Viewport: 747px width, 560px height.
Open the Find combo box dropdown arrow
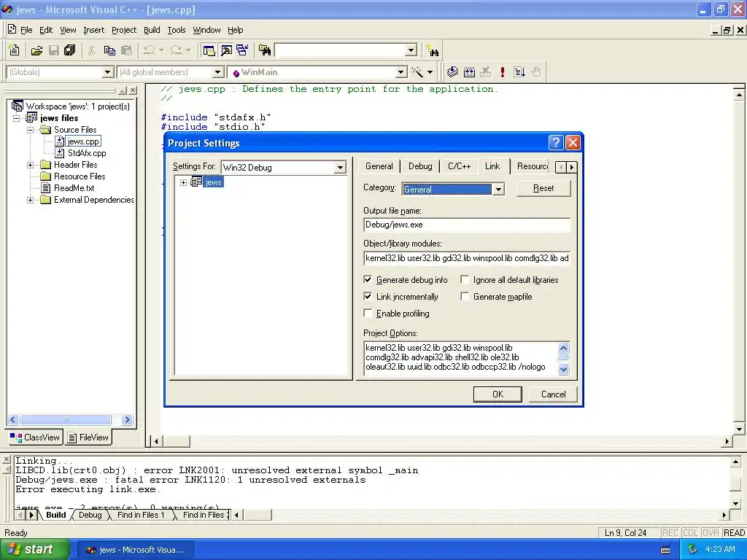411,50
